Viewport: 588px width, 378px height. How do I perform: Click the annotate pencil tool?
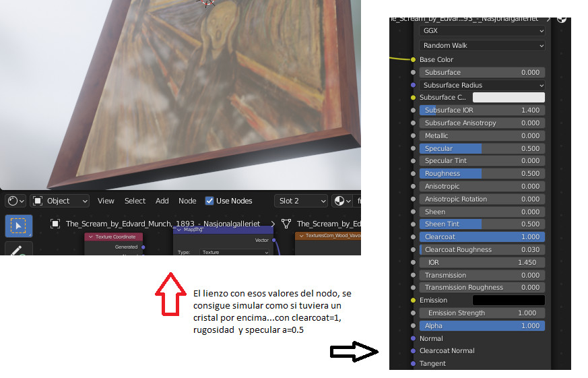click(x=18, y=249)
